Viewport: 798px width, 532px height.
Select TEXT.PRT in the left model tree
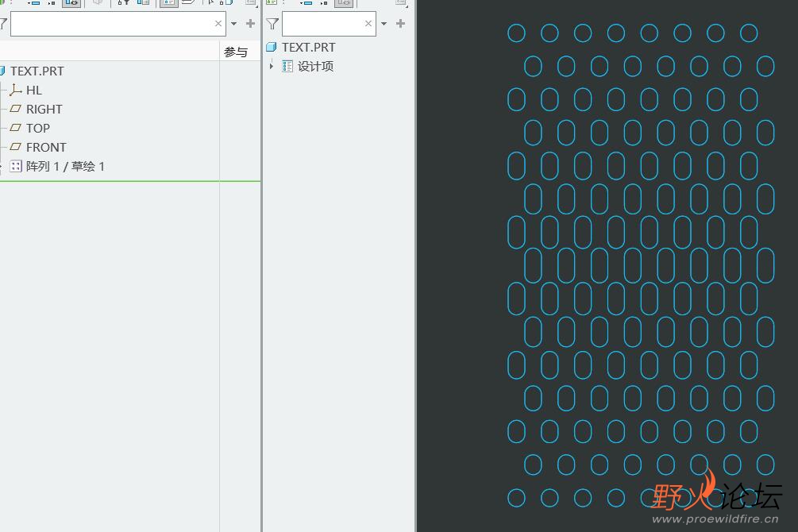pyautogui.click(x=37, y=71)
